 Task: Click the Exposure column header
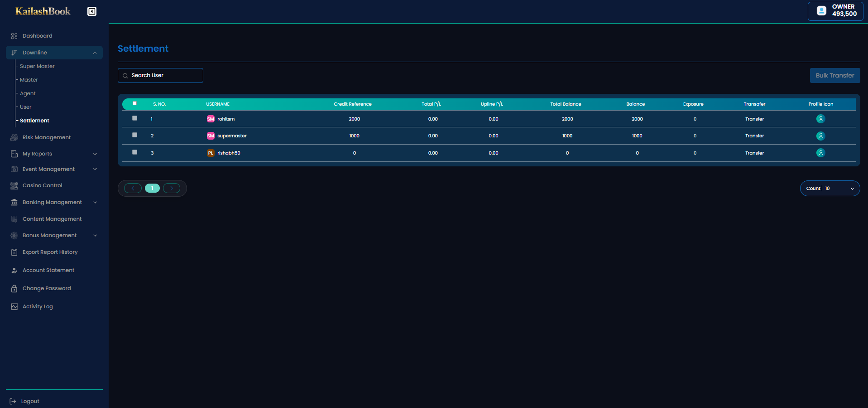693,104
